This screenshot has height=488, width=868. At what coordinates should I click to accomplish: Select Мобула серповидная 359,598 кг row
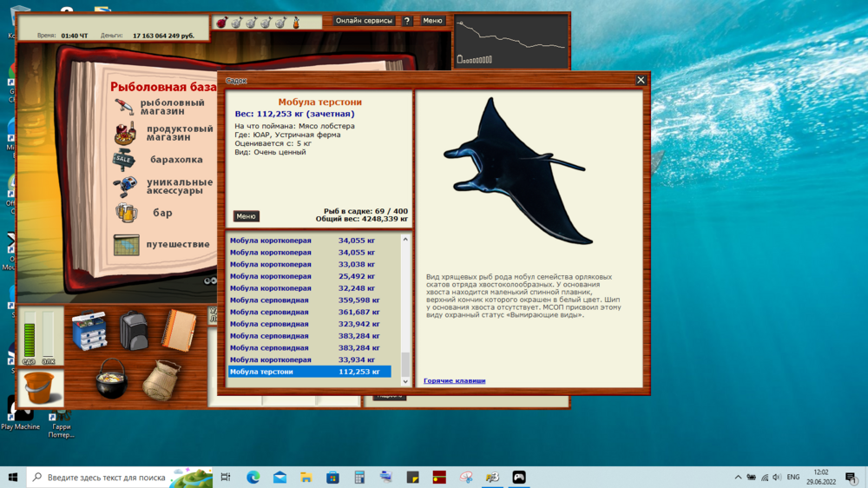point(310,300)
